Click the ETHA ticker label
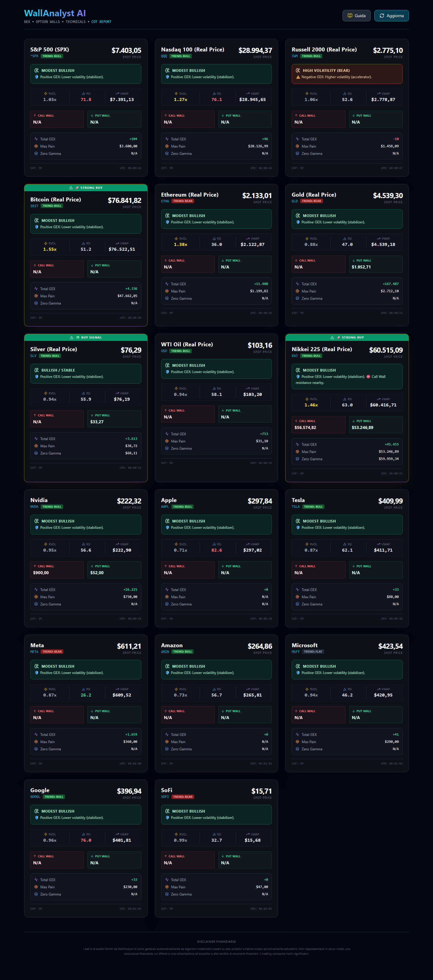The image size is (433, 980). click(165, 201)
